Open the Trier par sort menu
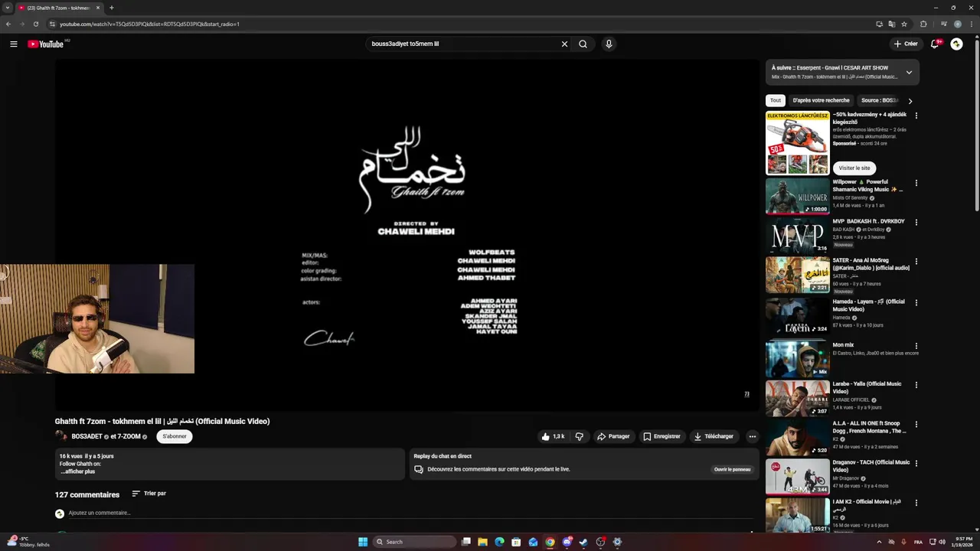 click(x=149, y=494)
